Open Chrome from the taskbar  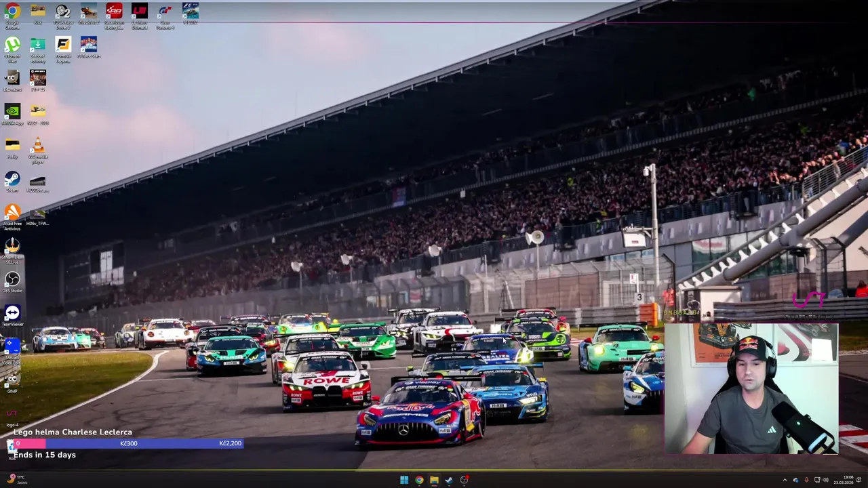click(419, 480)
